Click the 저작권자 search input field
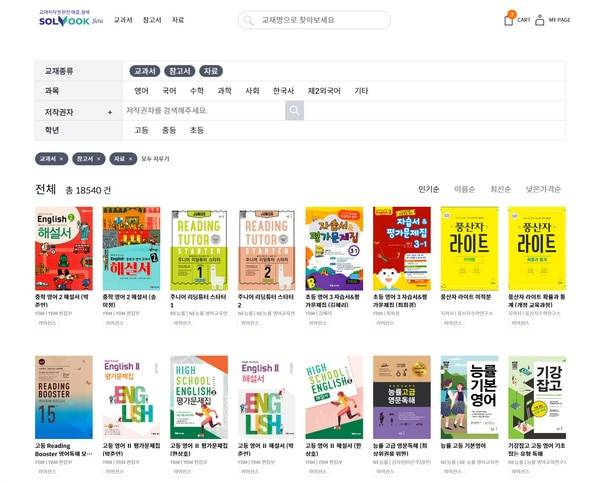Viewport: 616px width, 483px height. coord(204,110)
